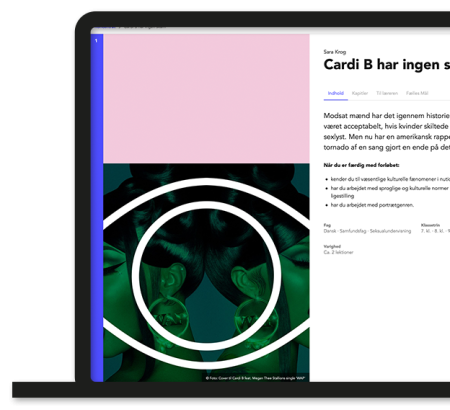Click the Ca. 2 lektioner duration
The width and height of the screenshot is (450, 410).
[338, 252]
